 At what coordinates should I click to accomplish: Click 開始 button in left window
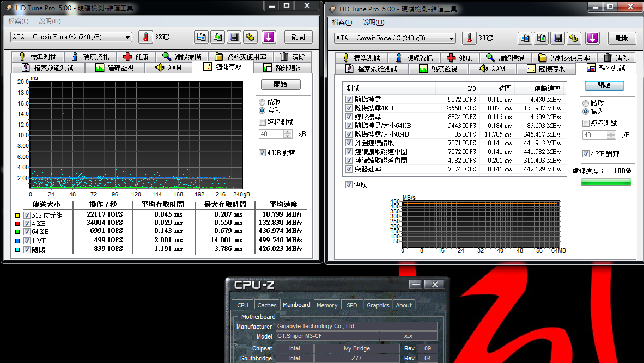[x=281, y=84]
